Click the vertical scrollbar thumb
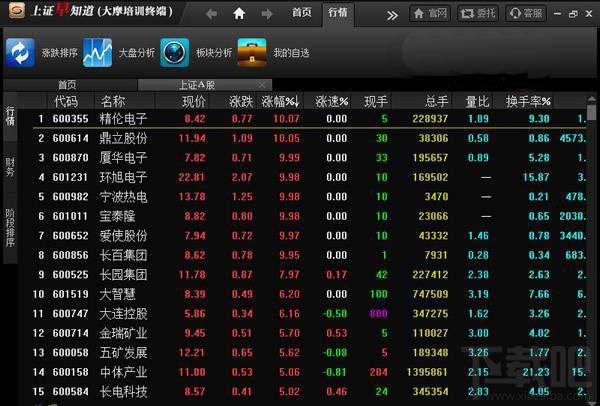Viewport: 600px width, 406px height. pos(592,113)
